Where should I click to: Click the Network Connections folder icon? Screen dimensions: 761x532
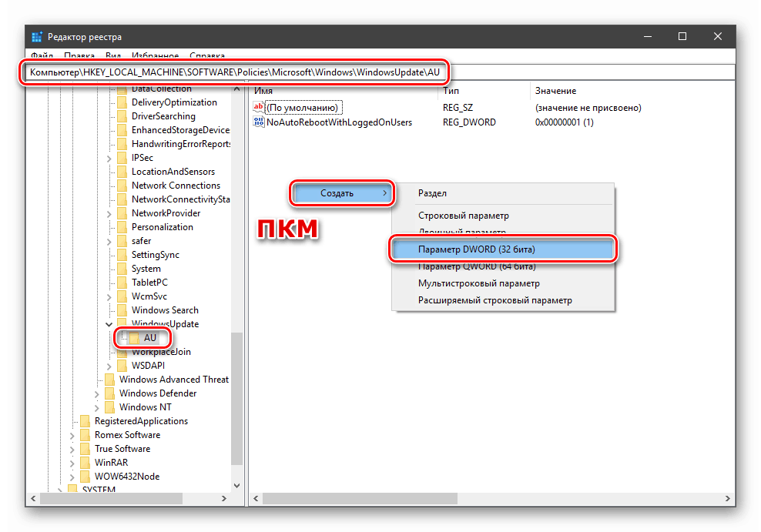pos(122,186)
